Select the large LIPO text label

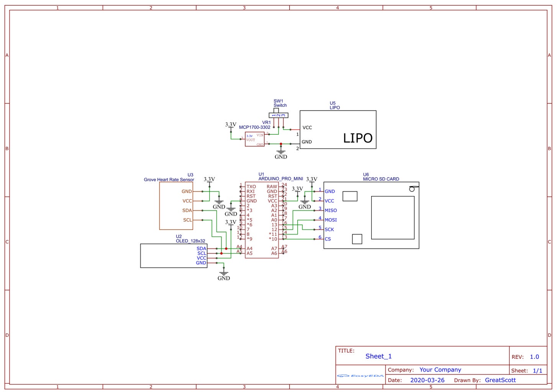tap(358, 138)
